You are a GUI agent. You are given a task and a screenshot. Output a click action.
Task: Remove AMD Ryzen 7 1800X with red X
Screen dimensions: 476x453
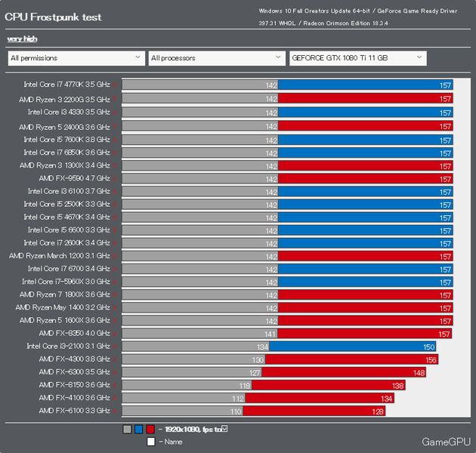pyautogui.click(x=114, y=295)
